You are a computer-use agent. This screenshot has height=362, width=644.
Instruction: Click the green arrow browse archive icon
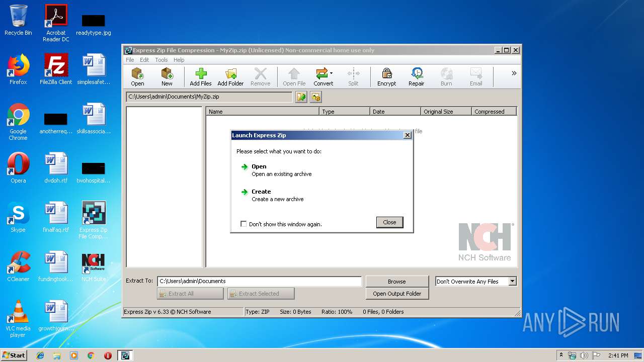[301, 97]
